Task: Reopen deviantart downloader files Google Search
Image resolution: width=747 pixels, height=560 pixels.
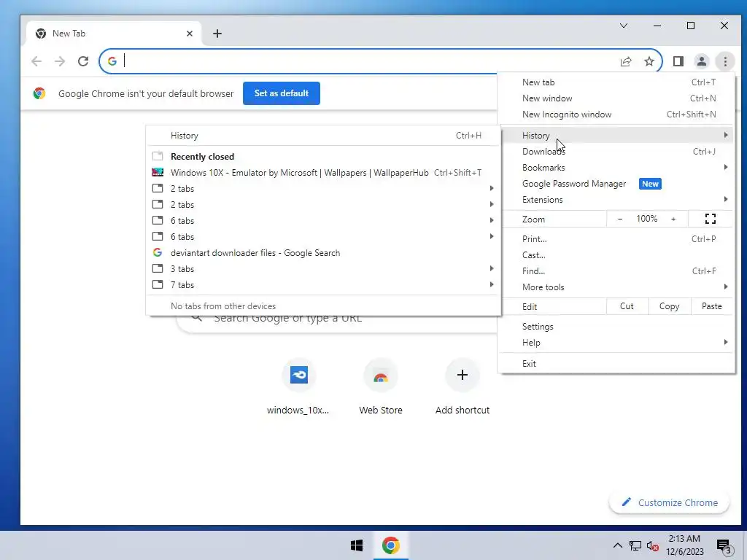Action: point(323,253)
